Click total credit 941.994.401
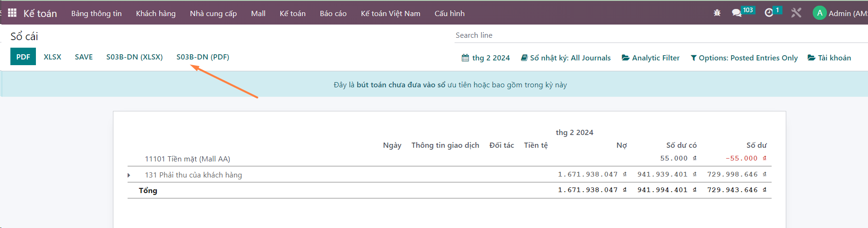This screenshot has width=868, height=228. 667,190
